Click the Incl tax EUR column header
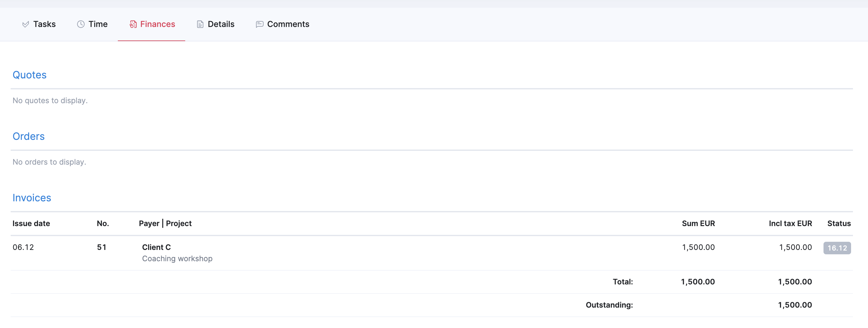Viewport: 868px width, 328px height. pos(790,224)
